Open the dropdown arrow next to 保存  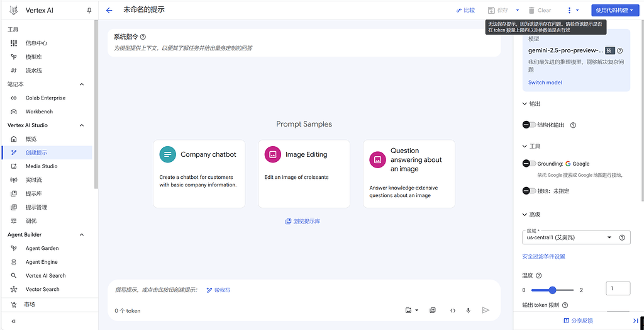coord(518,10)
